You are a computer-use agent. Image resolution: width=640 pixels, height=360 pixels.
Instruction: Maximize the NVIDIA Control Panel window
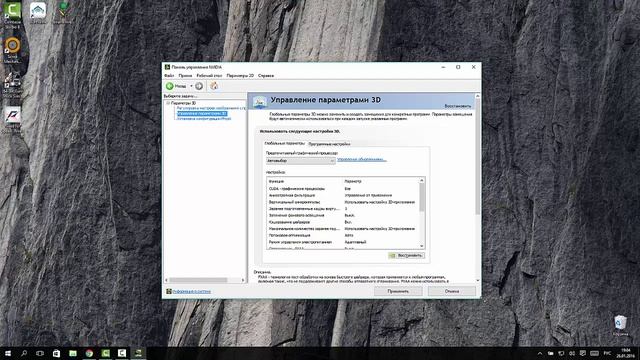458,67
